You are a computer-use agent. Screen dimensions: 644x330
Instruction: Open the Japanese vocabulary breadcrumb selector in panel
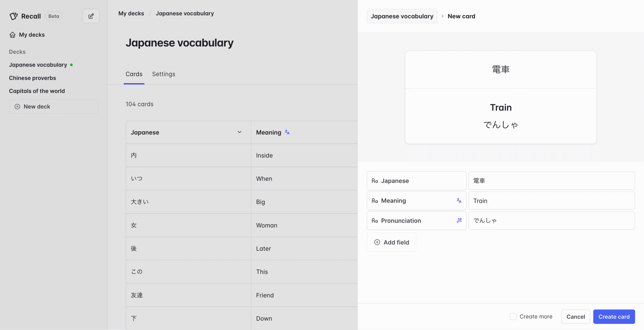click(x=402, y=16)
